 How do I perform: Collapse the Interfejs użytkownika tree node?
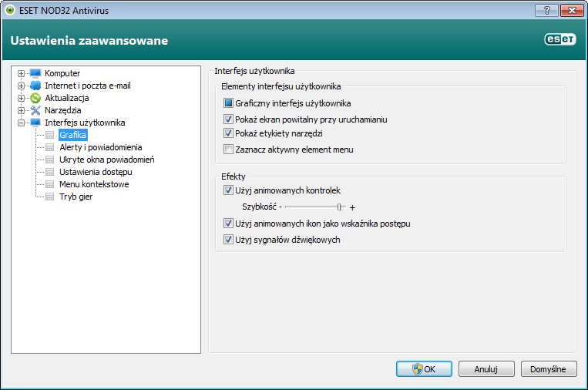(x=21, y=123)
